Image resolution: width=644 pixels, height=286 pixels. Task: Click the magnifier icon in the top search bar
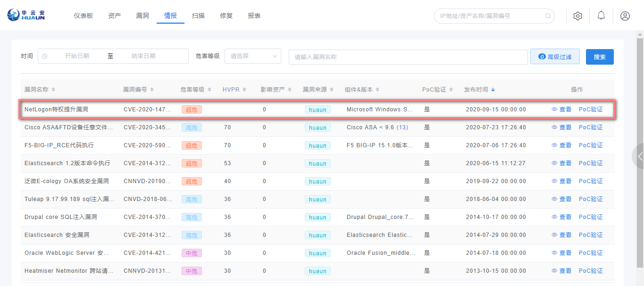click(547, 16)
